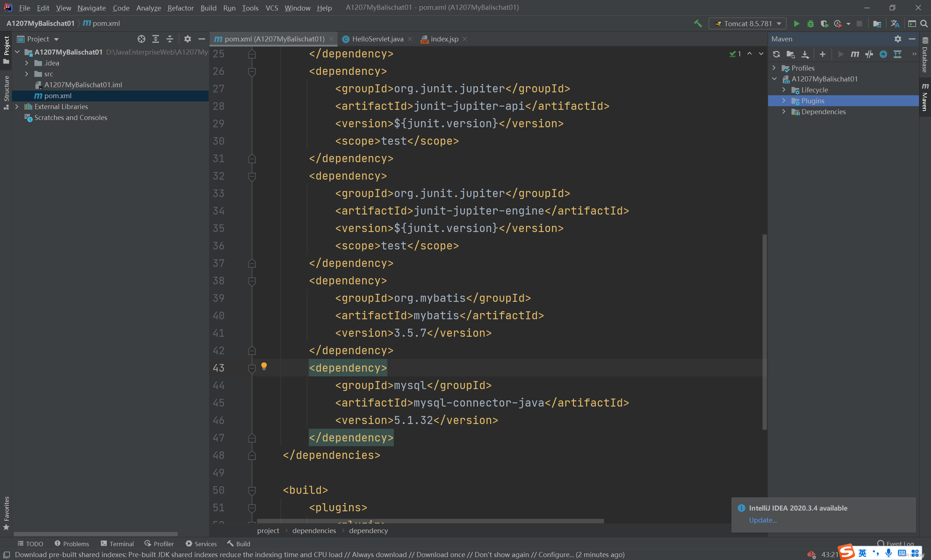Image resolution: width=931 pixels, height=560 pixels.
Task: Open Run Anything window icon
Action: (x=912, y=23)
